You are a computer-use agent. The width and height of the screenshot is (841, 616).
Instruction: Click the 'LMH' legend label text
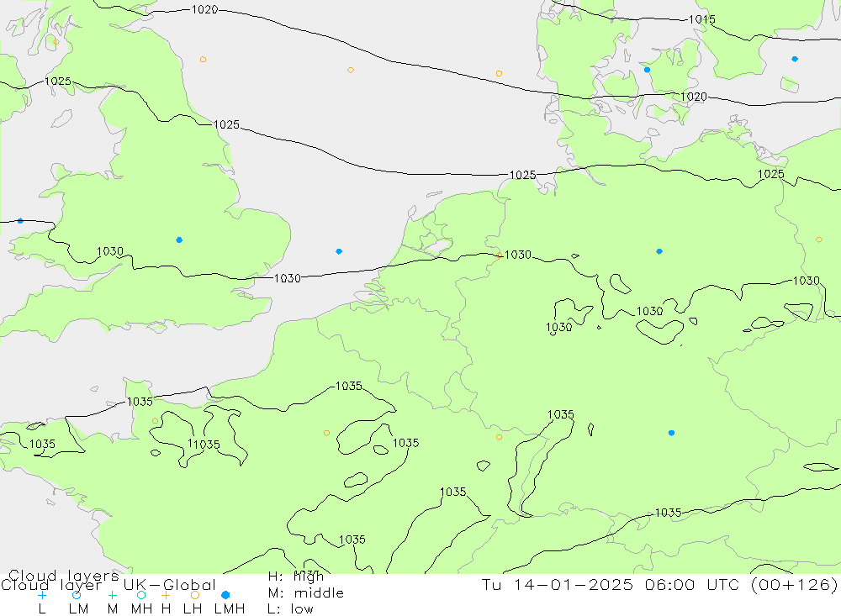(230, 609)
